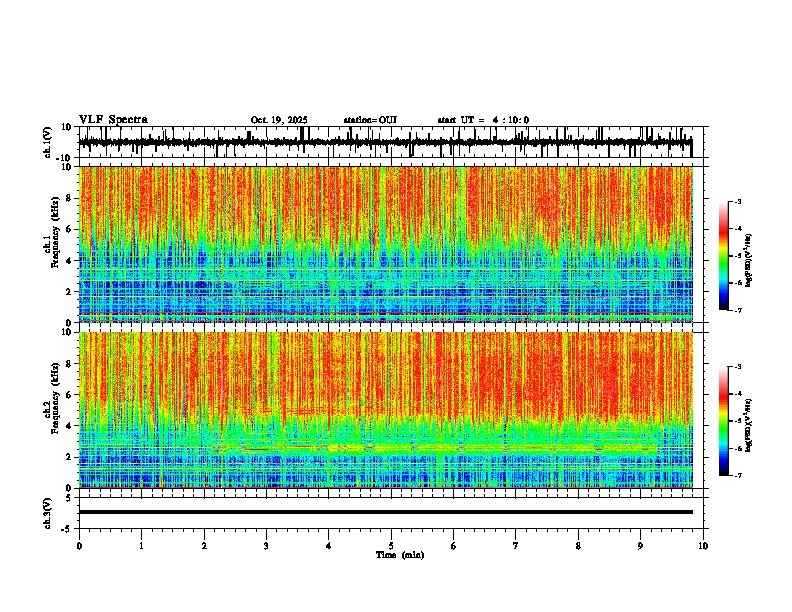Click the "station=OUI" label
This screenshot has width=792, height=612.
click(x=370, y=120)
